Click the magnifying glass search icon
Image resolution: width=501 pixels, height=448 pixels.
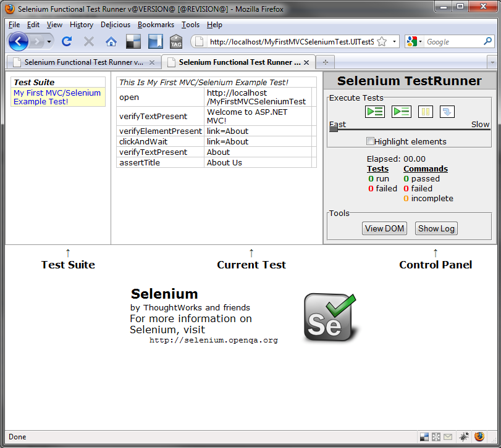coord(487,41)
